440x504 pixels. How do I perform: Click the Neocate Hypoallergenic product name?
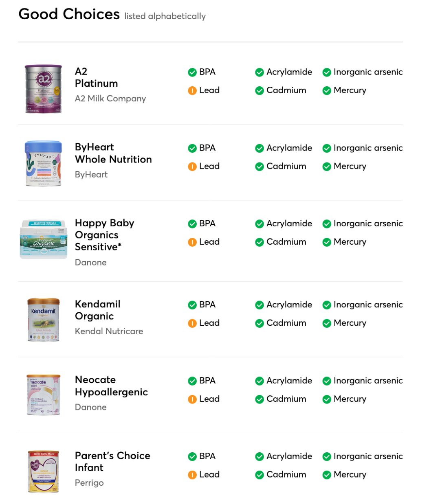[x=111, y=386]
